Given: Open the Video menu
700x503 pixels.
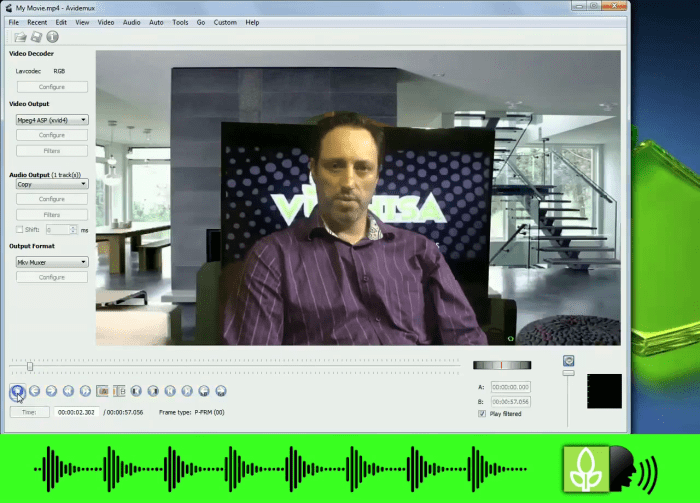Looking at the screenshot, I should coord(106,22).
